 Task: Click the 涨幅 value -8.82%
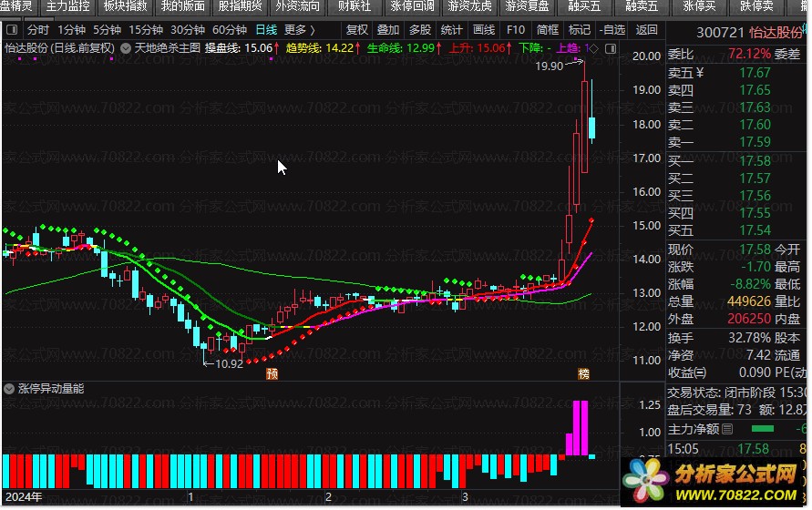750,284
